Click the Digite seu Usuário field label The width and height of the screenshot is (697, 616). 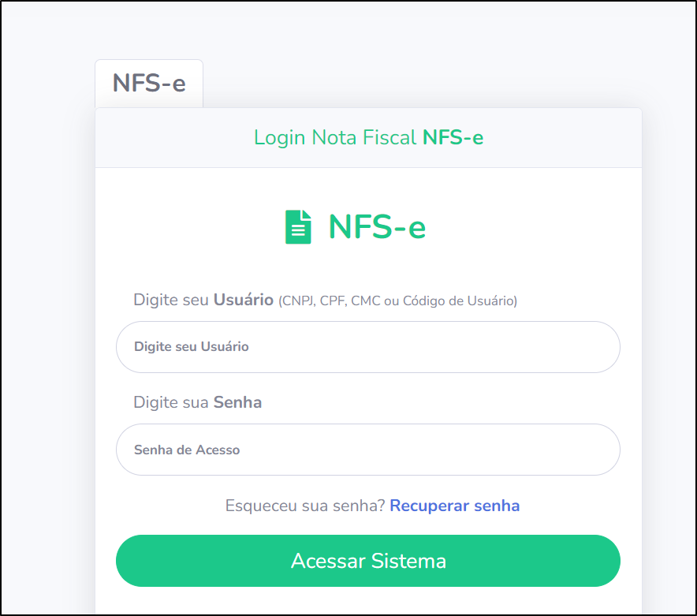(x=203, y=301)
